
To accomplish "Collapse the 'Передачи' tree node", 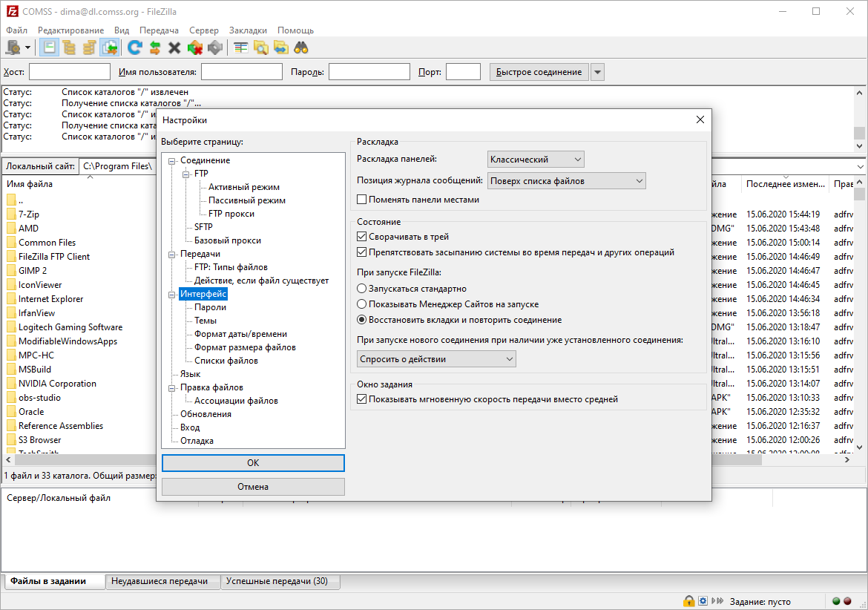I will [171, 254].
